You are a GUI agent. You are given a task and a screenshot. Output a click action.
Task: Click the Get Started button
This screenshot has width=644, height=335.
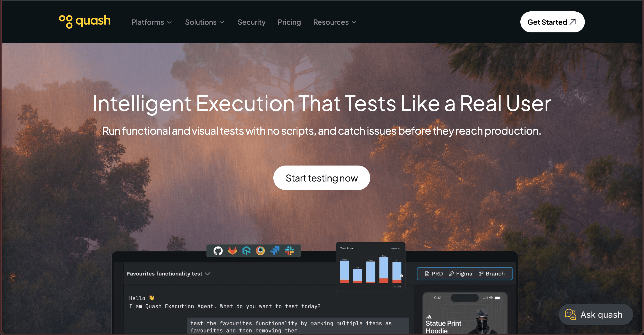(x=552, y=22)
